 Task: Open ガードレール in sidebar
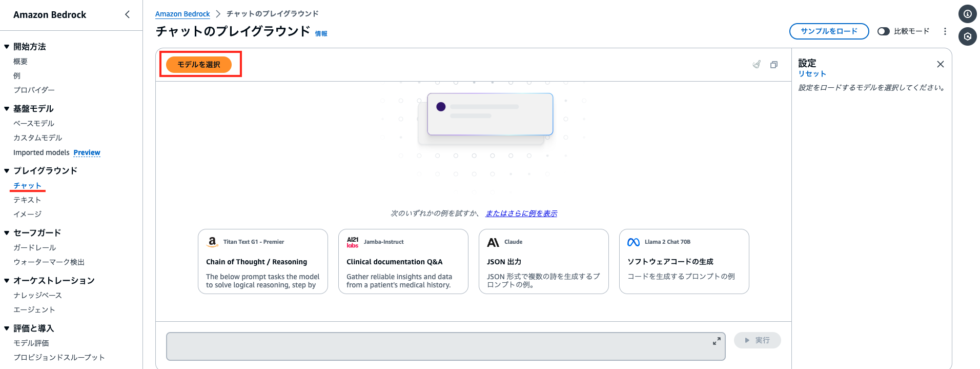tap(35, 248)
